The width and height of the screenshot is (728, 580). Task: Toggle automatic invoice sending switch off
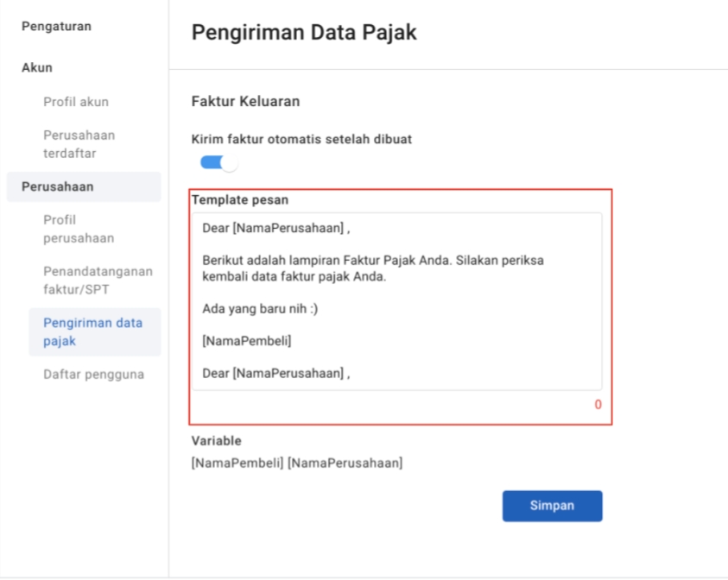[x=218, y=162]
